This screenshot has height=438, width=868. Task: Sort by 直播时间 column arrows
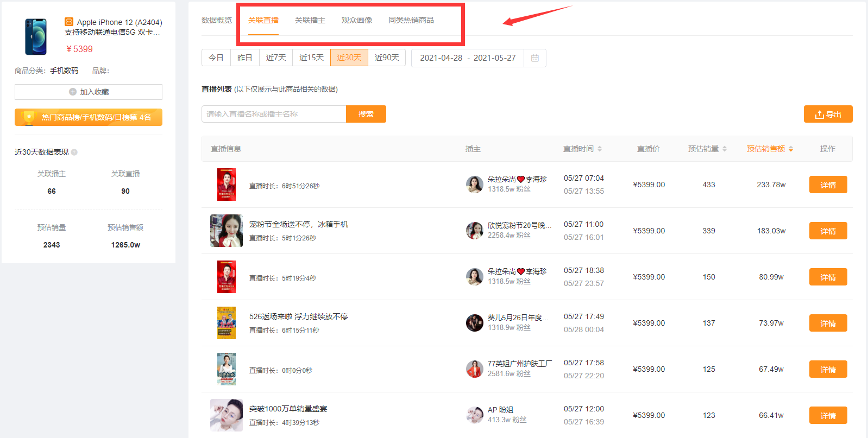(600, 149)
